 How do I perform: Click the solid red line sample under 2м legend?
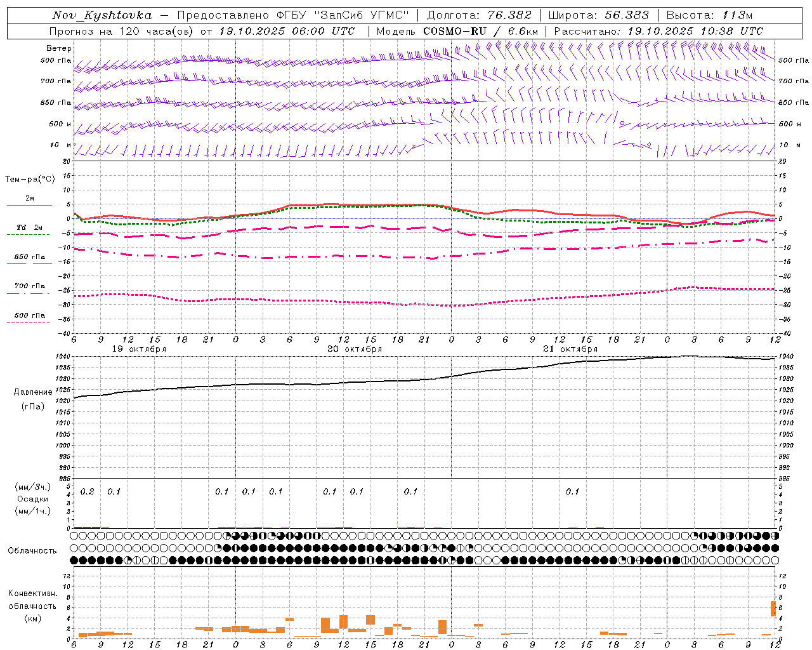tap(29, 205)
